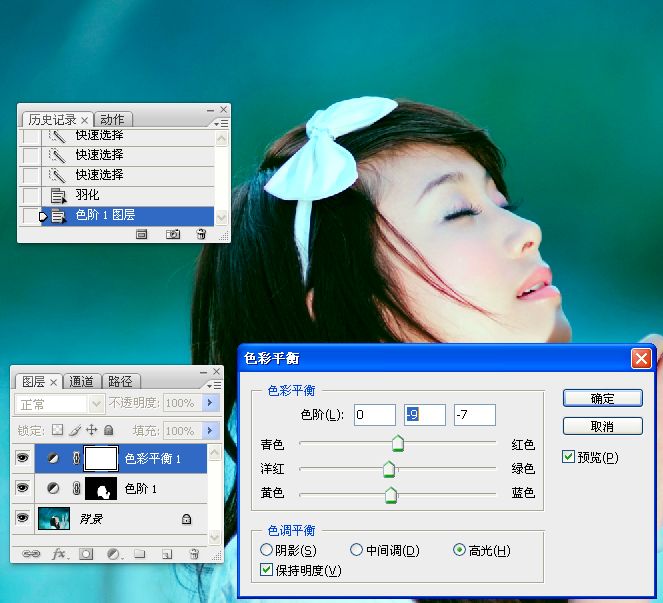Click the 取消 cancel button
This screenshot has height=603, width=663.
coord(602,427)
